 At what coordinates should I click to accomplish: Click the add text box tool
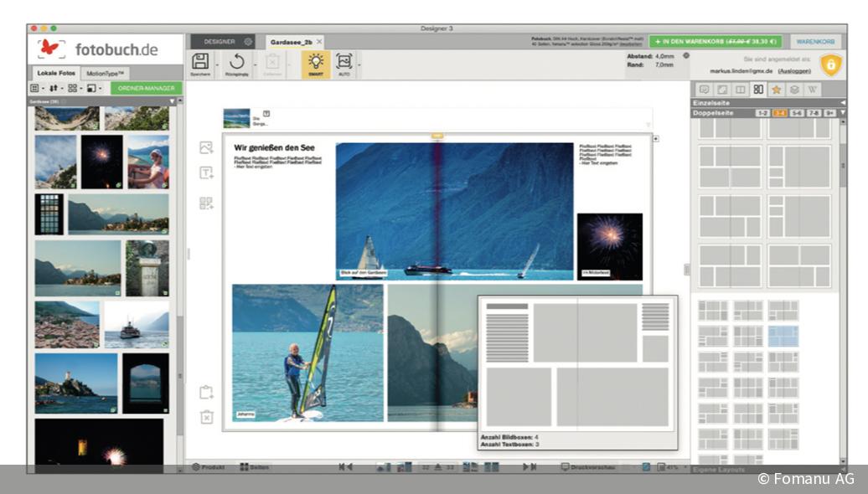(206, 173)
